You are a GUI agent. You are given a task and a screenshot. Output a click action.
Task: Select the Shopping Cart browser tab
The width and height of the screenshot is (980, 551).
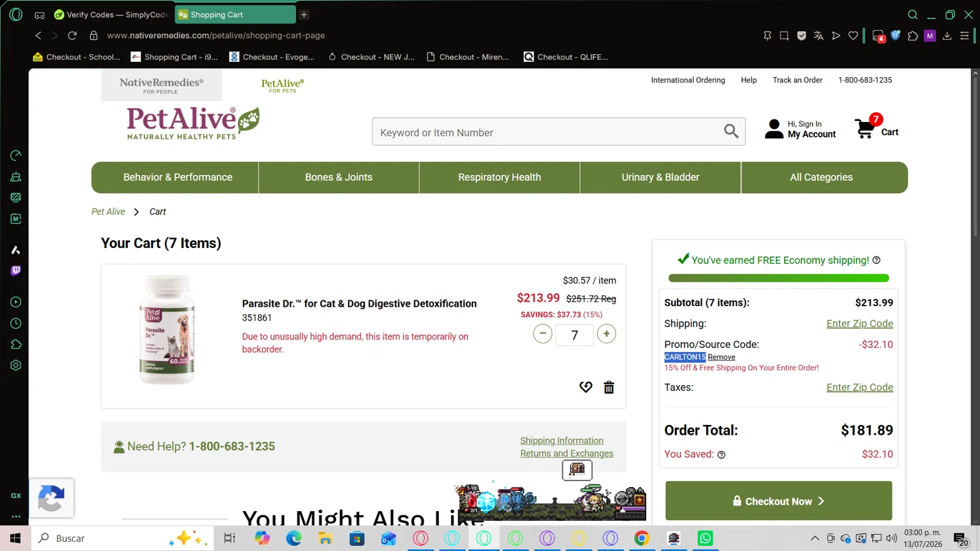tap(235, 14)
